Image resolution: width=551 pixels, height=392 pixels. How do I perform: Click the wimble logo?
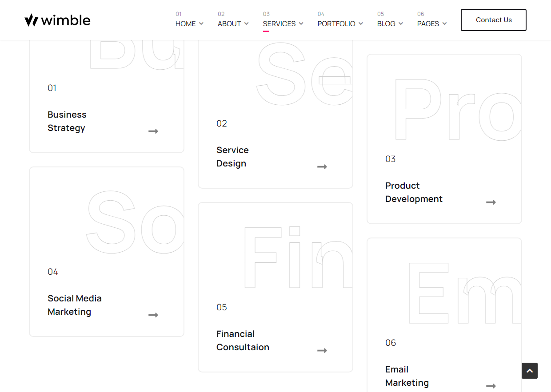(57, 20)
